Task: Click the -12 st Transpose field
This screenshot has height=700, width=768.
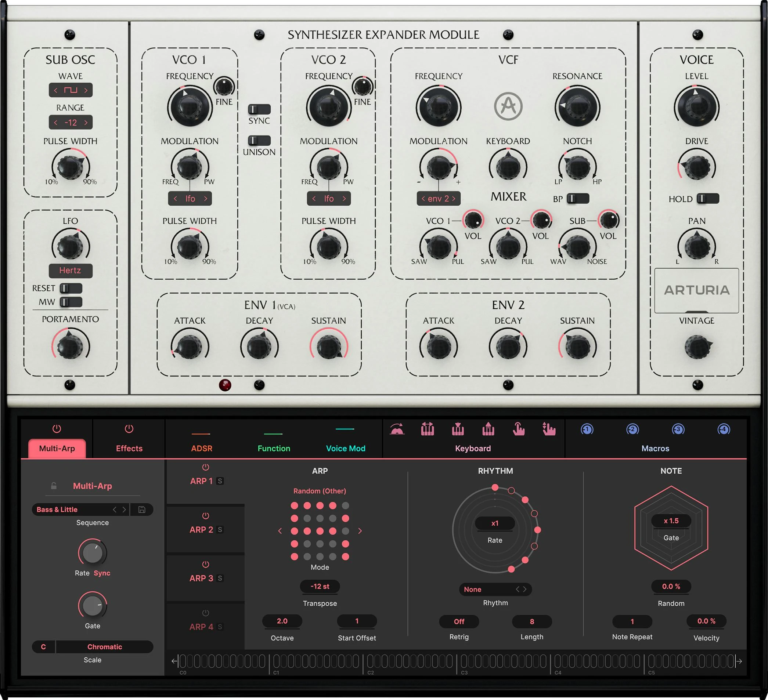Action: tap(320, 586)
